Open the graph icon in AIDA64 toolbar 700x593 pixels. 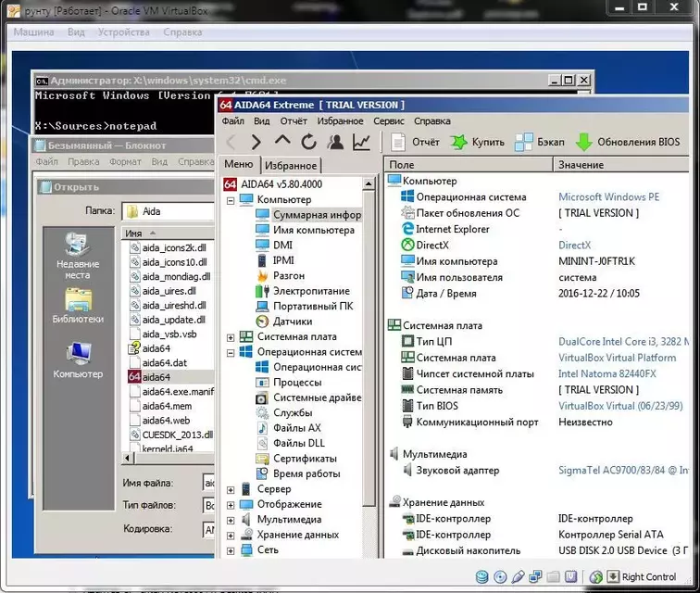click(361, 142)
